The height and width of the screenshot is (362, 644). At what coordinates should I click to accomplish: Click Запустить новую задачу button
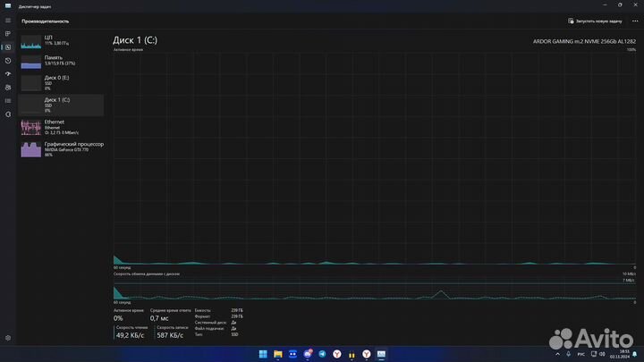594,21
